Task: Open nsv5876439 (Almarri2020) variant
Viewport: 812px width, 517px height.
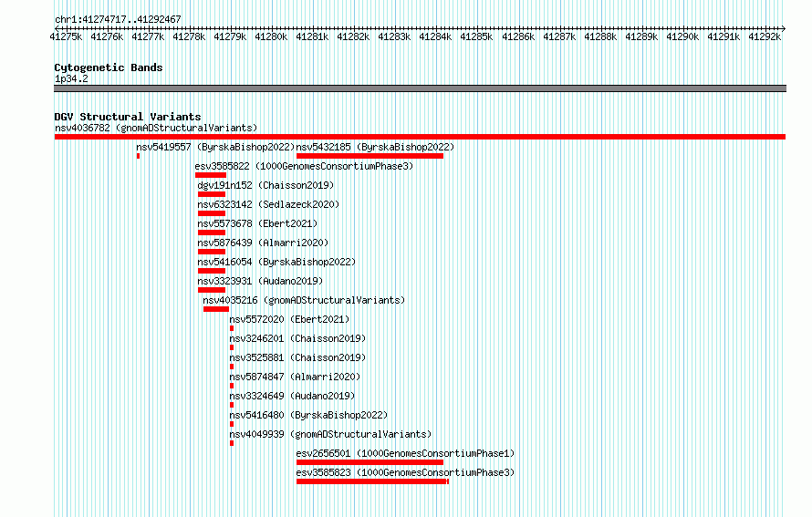Action: [x=263, y=243]
